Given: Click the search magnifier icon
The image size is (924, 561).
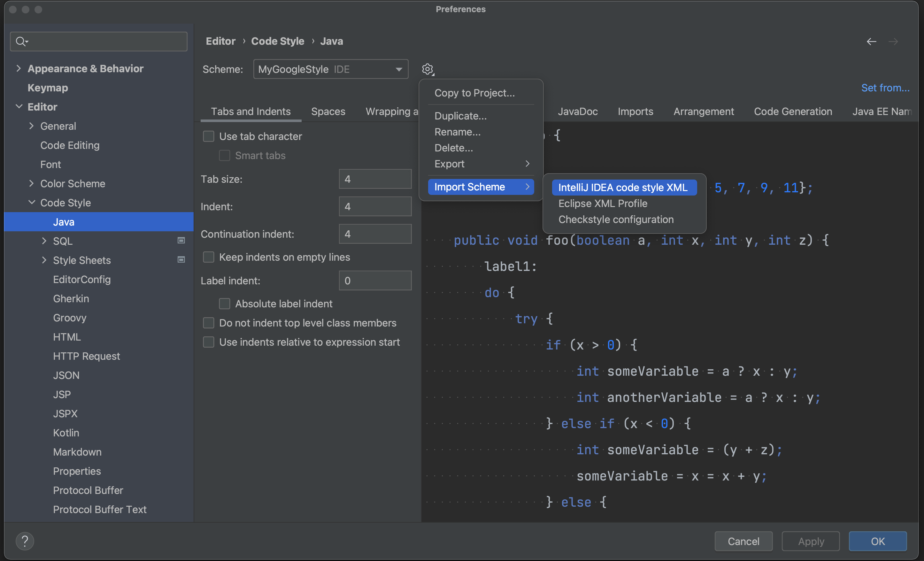Looking at the screenshot, I should pyautogui.click(x=21, y=41).
